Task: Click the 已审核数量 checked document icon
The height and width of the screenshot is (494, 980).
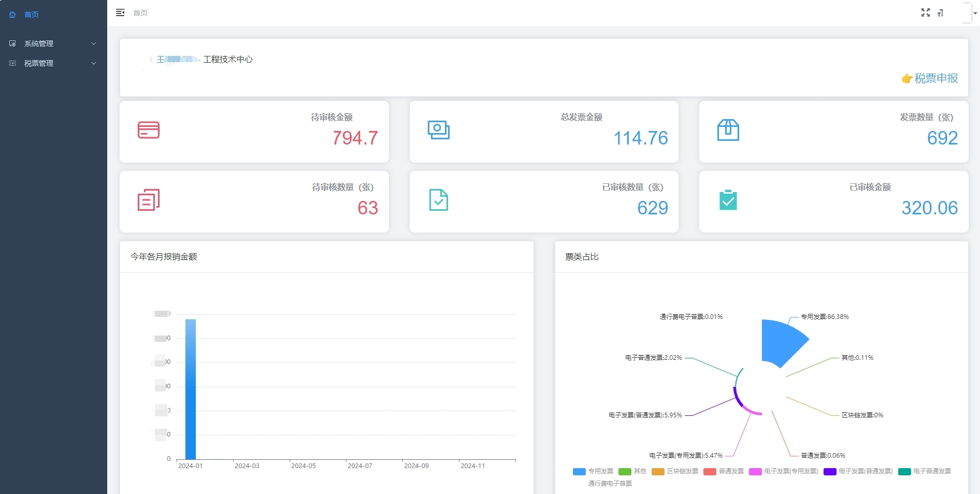Action: pyautogui.click(x=439, y=200)
